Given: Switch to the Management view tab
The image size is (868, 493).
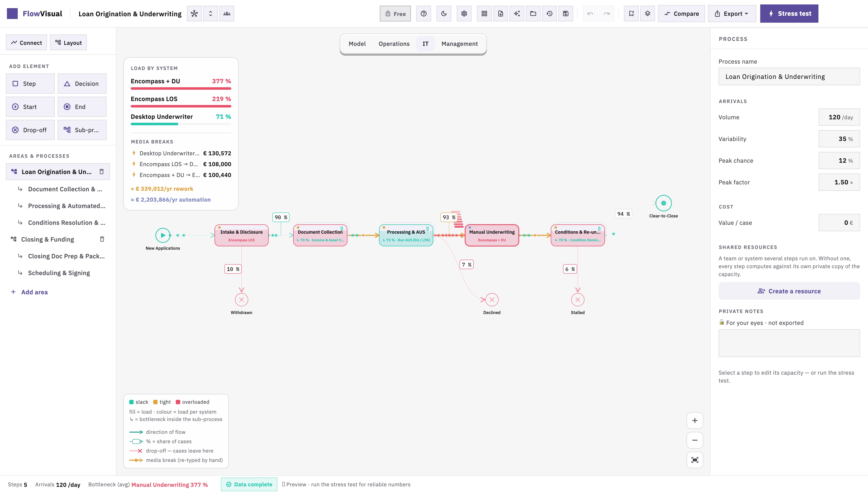Looking at the screenshot, I should point(460,44).
